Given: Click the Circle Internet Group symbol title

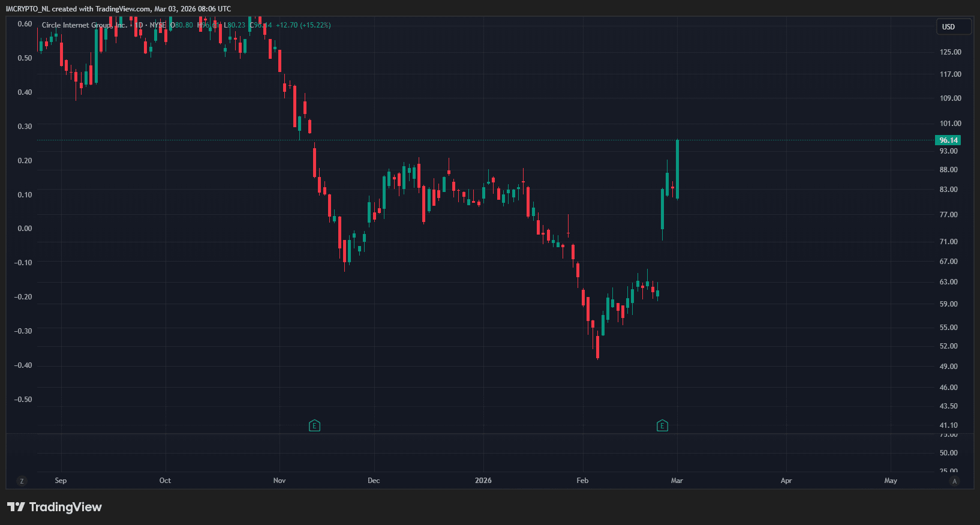Looking at the screenshot, I should tap(84, 25).
